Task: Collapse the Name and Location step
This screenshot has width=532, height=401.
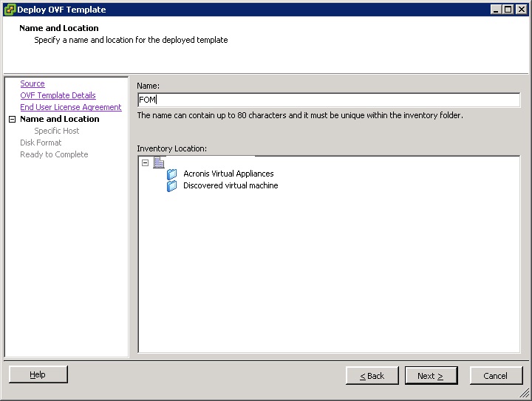Action: tap(13, 120)
